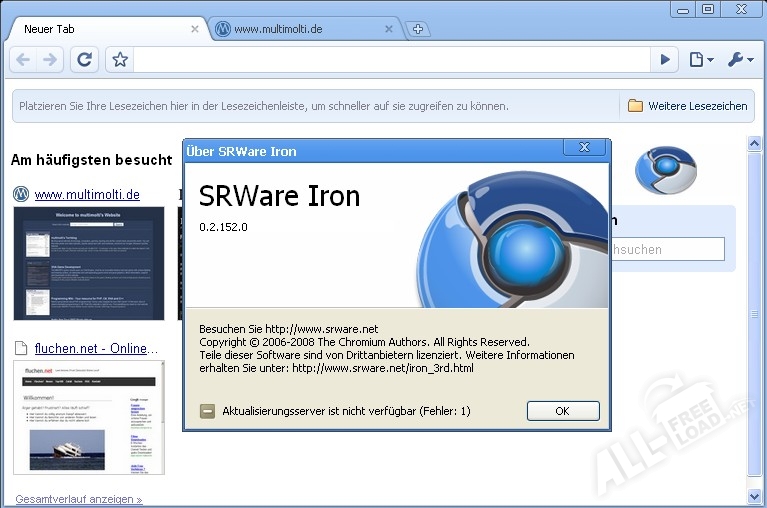The image size is (767, 508).
Task: Click the Back navigation arrow
Action: coord(23,60)
